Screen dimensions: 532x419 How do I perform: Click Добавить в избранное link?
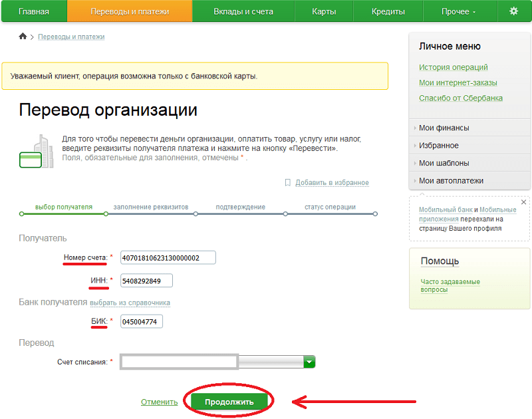tap(332, 182)
